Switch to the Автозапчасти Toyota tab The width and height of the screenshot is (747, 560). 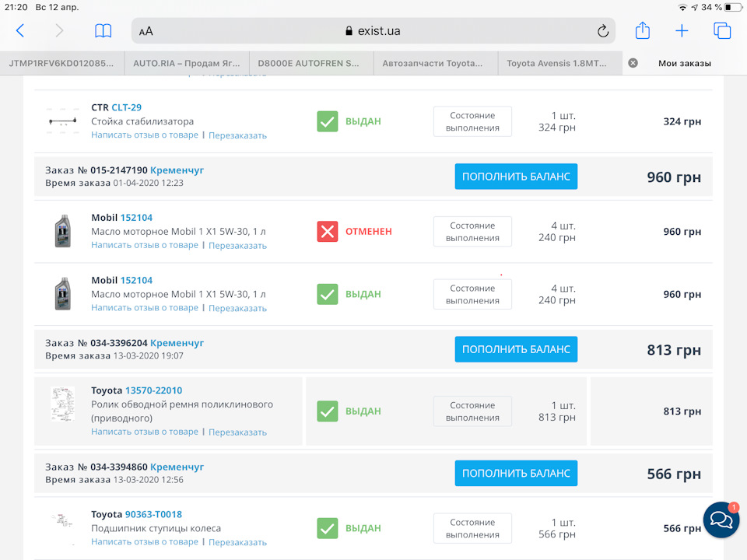pos(436,63)
